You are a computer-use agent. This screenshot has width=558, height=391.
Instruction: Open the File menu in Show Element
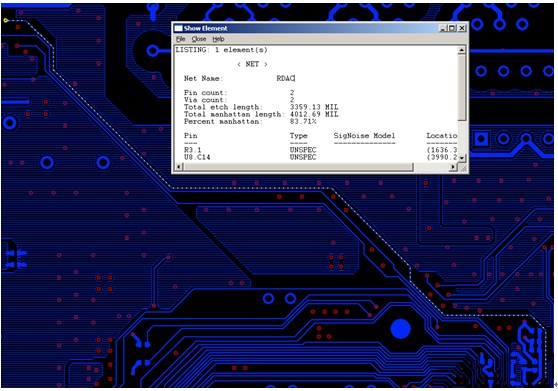pyautogui.click(x=181, y=39)
